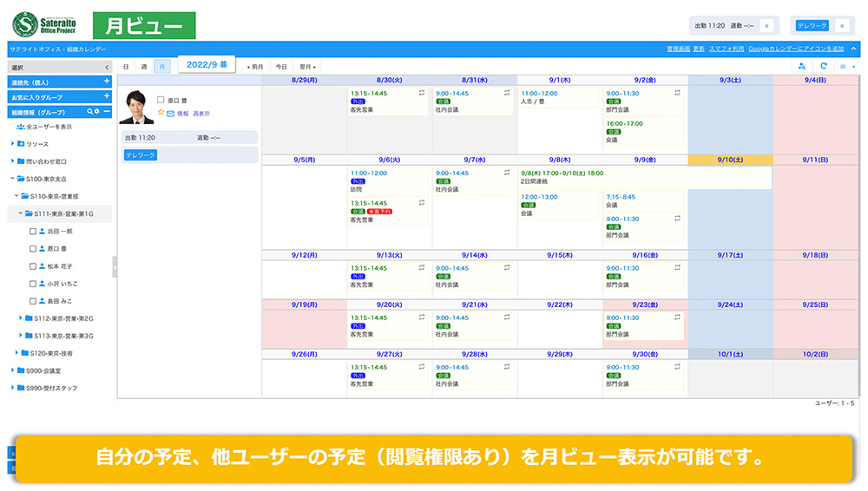This screenshot has width=868, height=491.
Task: Click the search icon in 組織情報 header
Action: click(89, 112)
